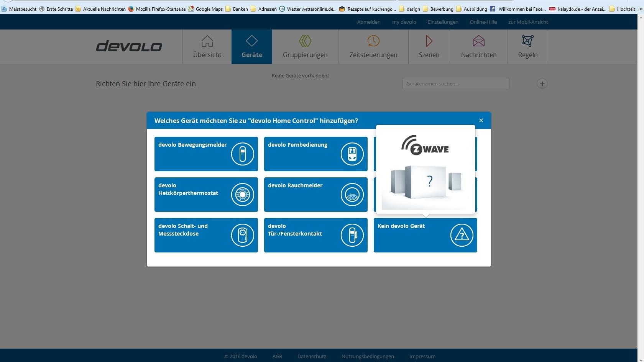Click the Tür-/Fensterkontakt door sensor icon
This screenshot has height=362, width=644.
tap(352, 235)
